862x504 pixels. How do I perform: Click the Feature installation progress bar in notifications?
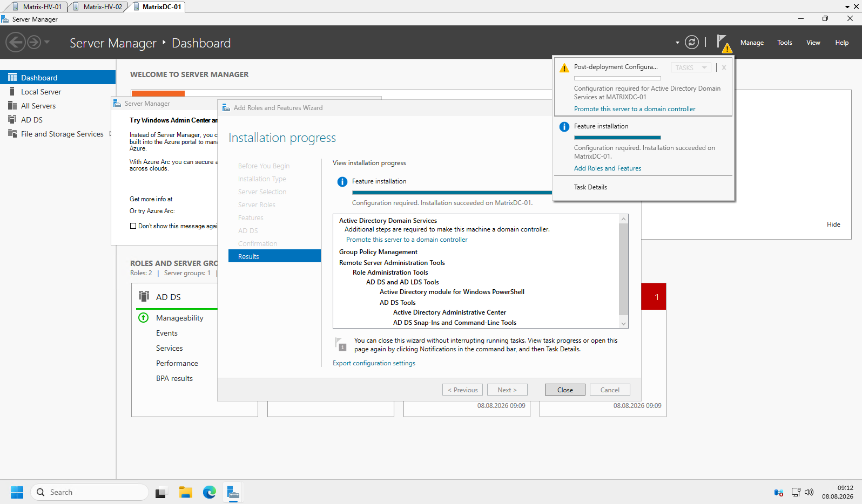tap(617, 138)
